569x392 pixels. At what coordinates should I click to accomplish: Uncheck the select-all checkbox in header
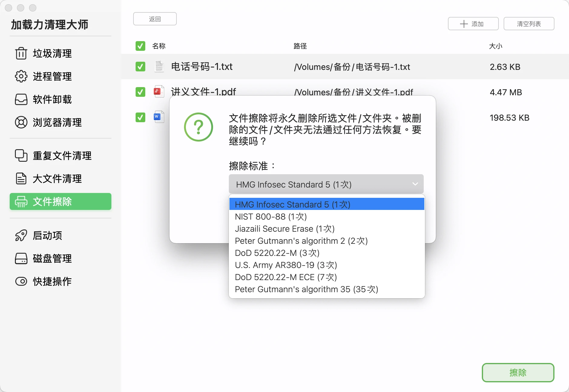coord(140,46)
